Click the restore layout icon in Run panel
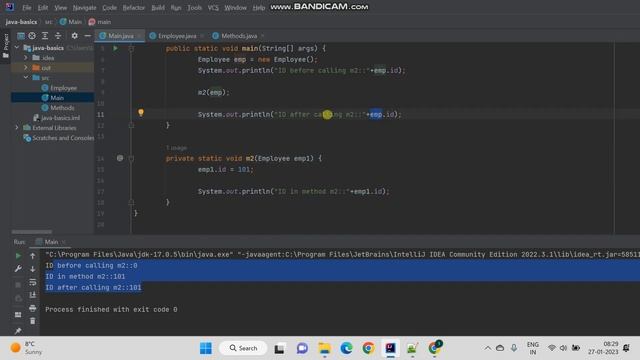 click(18, 315)
